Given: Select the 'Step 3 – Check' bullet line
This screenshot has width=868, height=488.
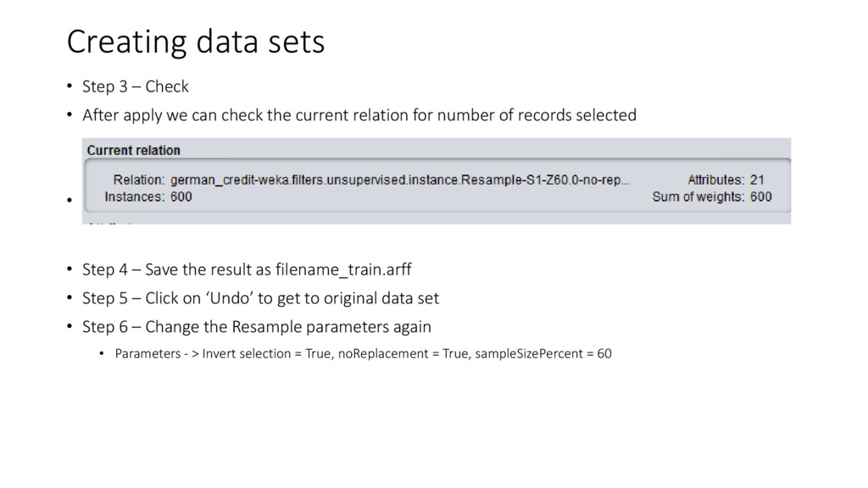Looking at the screenshot, I should coord(136,87).
